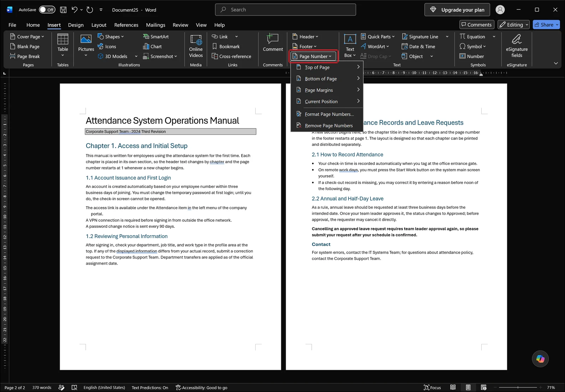
Task: Click the Contact heading on page two
Action: 321,244
